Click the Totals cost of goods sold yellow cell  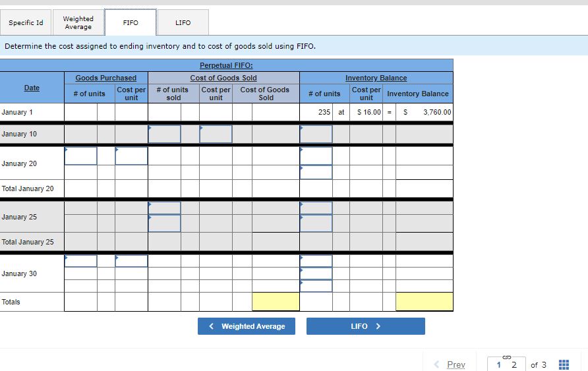[276, 302]
